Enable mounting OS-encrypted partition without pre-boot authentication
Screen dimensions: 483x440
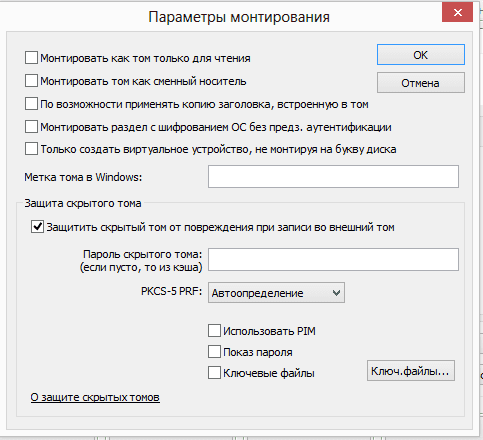click(x=31, y=127)
